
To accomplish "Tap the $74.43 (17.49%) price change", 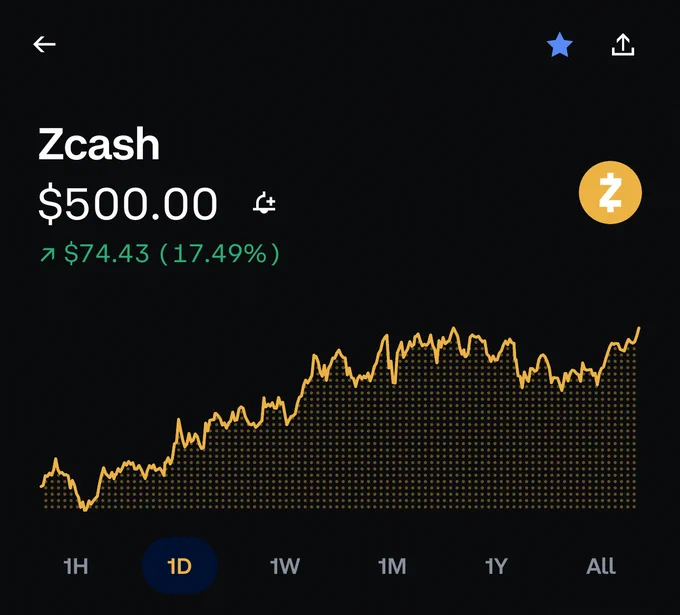I will (172, 254).
